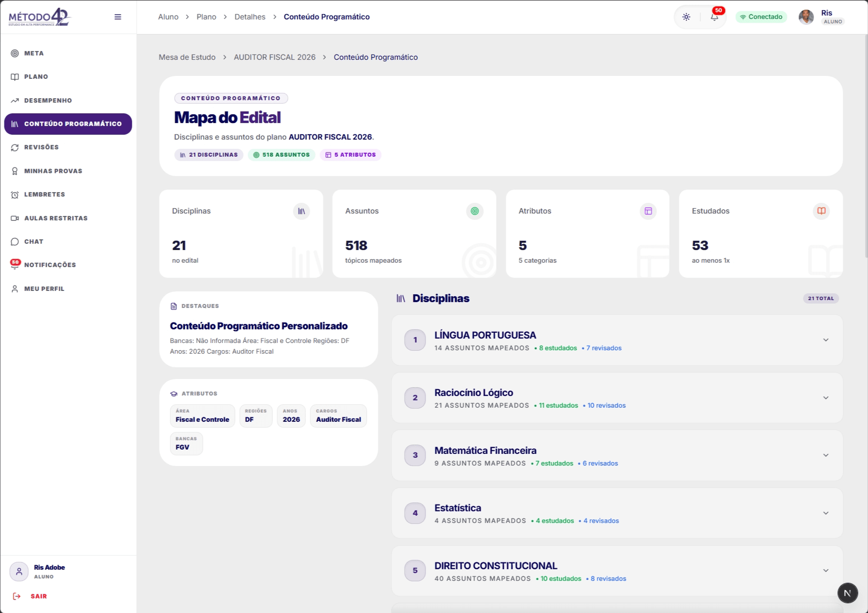Click the Conectado status indicator

click(761, 17)
